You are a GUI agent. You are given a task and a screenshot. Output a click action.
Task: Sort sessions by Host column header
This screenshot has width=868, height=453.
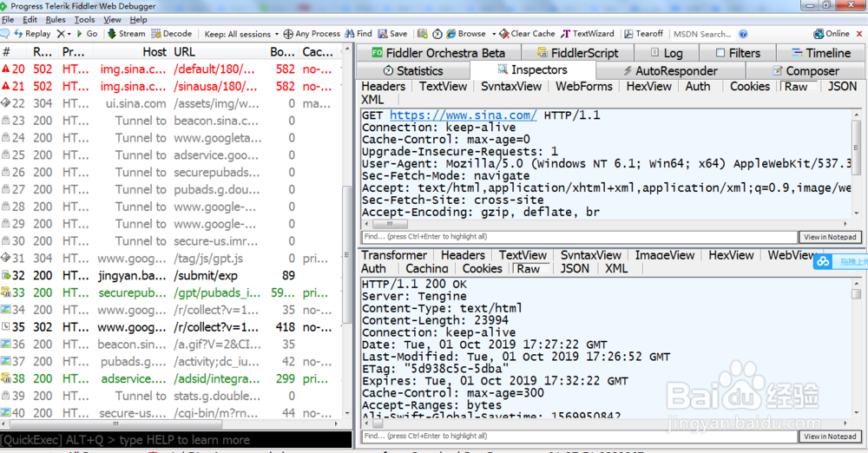[x=131, y=52]
